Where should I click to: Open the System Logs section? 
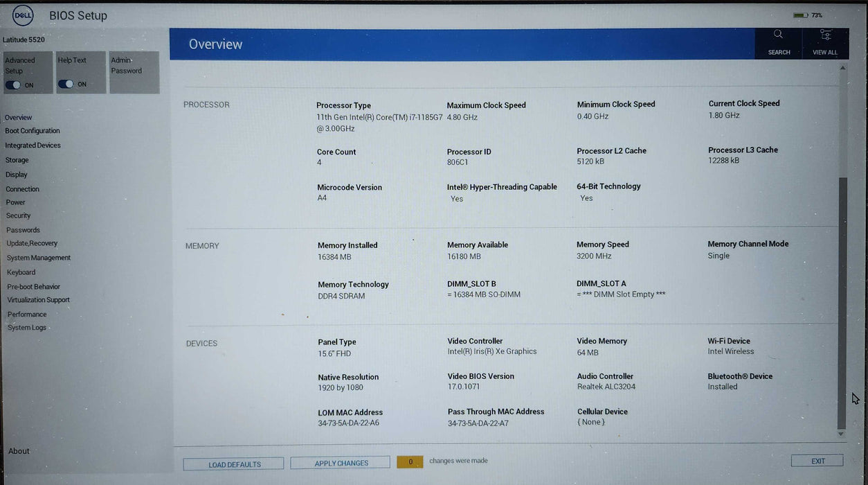27,328
